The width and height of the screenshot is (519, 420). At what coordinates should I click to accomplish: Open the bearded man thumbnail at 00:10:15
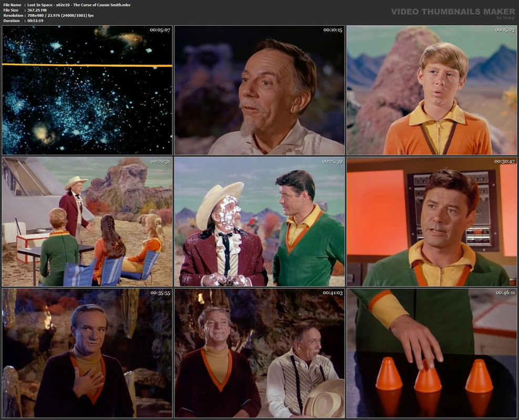click(x=259, y=90)
